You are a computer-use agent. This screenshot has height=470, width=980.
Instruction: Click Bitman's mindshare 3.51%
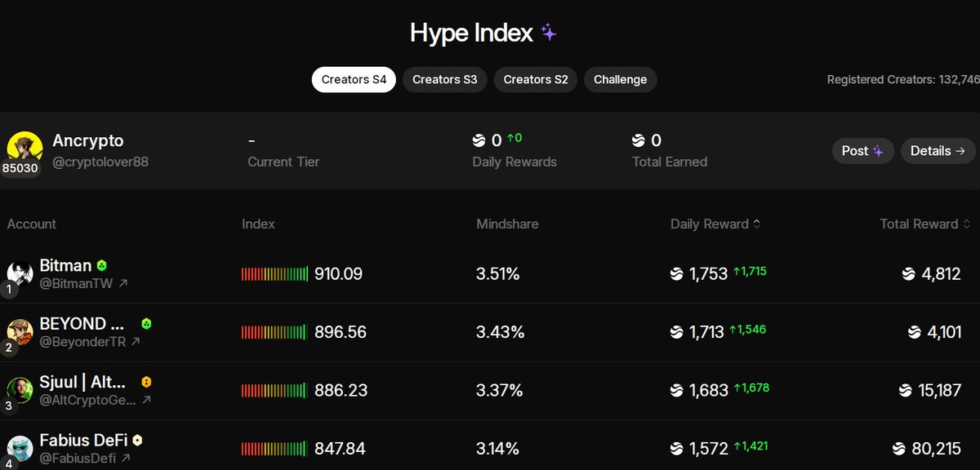tap(498, 274)
